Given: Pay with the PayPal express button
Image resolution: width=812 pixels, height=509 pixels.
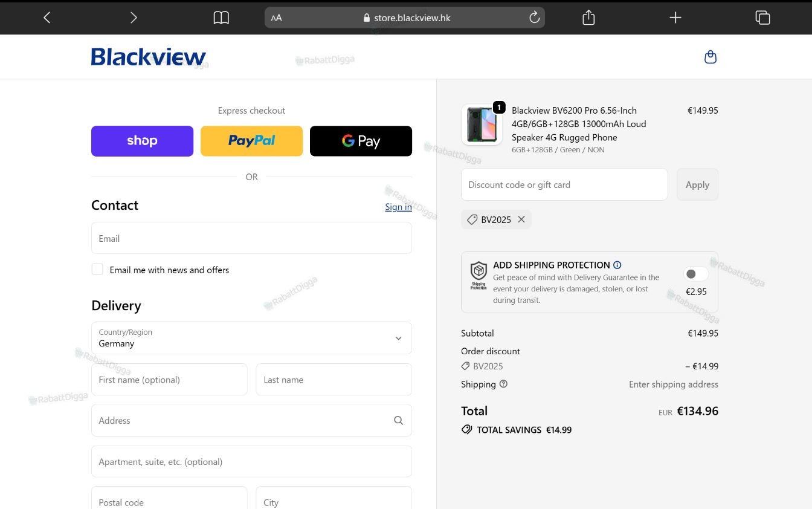Looking at the screenshot, I should (251, 141).
